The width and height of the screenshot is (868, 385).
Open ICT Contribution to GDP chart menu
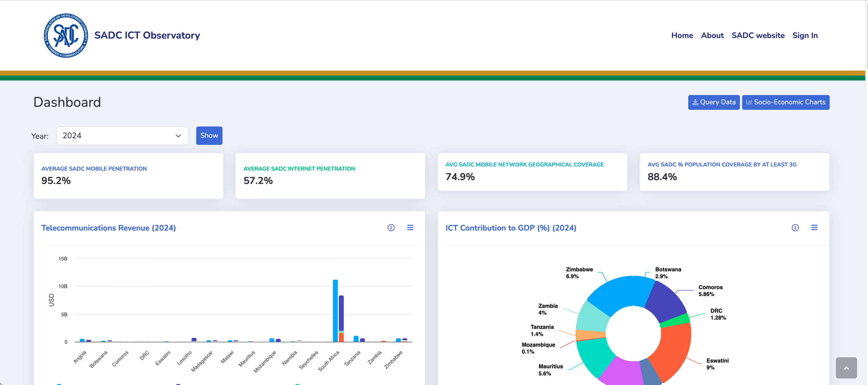coord(814,228)
